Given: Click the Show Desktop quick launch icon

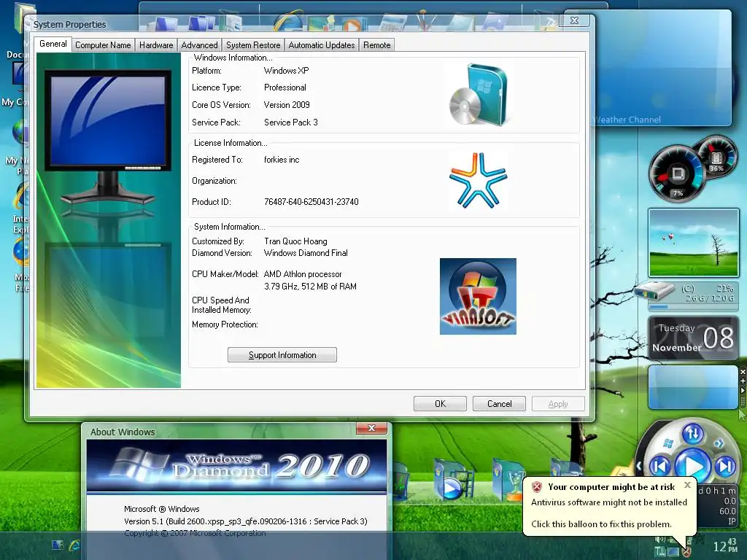Looking at the screenshot, I should coord(57,545).
